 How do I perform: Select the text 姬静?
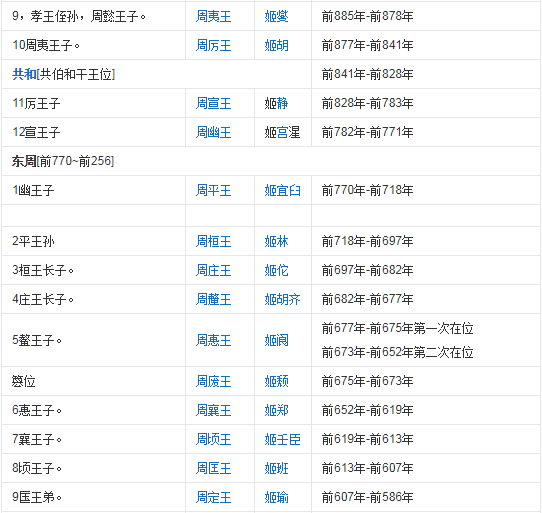click(276, 103)
